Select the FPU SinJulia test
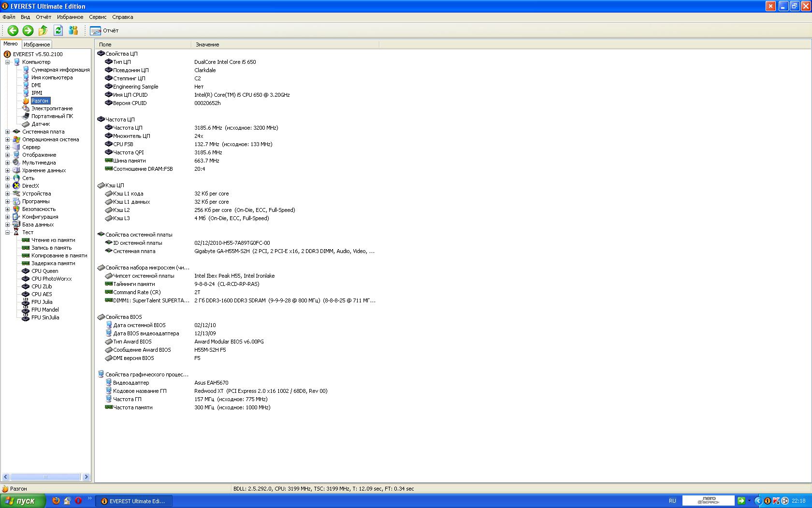Image resolution: width=812 pixels, height=508 pixels. click(45, 317)
